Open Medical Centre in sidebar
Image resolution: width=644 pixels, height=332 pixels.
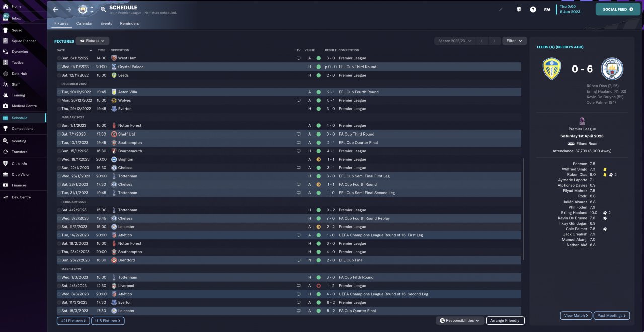(24, 106)
